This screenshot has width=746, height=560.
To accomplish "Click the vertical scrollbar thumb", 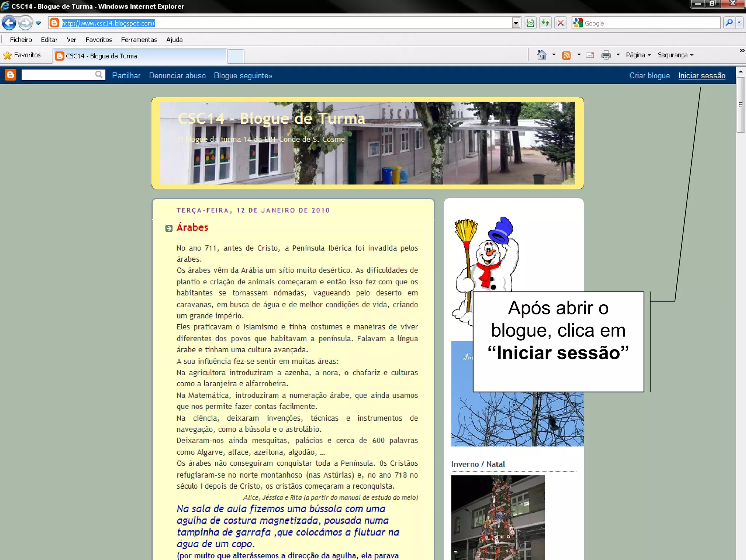I will [x=741, y=105].
